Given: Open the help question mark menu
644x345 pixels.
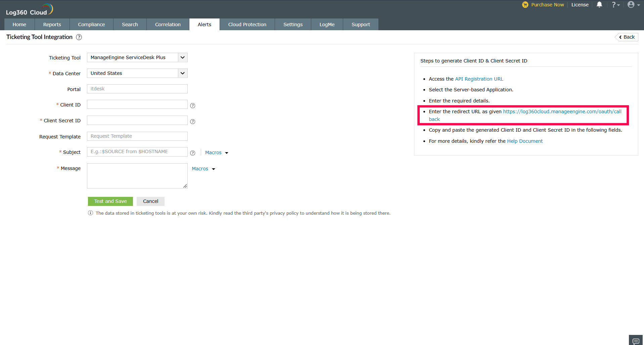Looking at the screenshot, I should 615,5.
